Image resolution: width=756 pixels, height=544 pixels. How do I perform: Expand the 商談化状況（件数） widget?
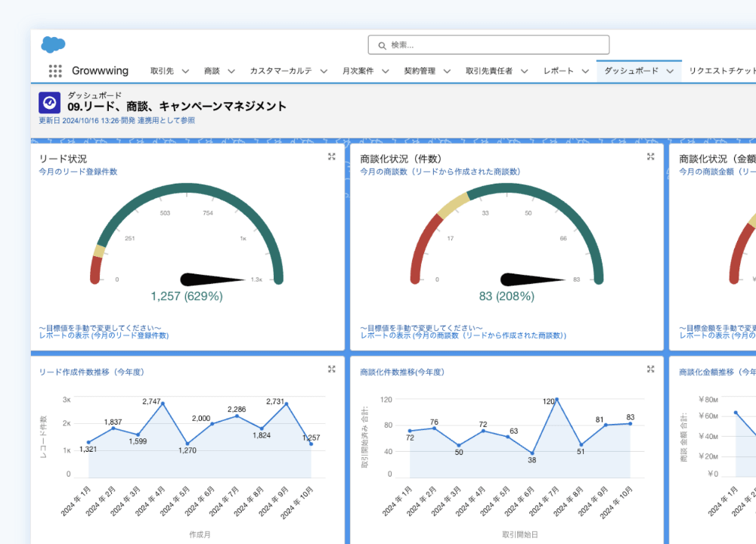click(650, 156)
